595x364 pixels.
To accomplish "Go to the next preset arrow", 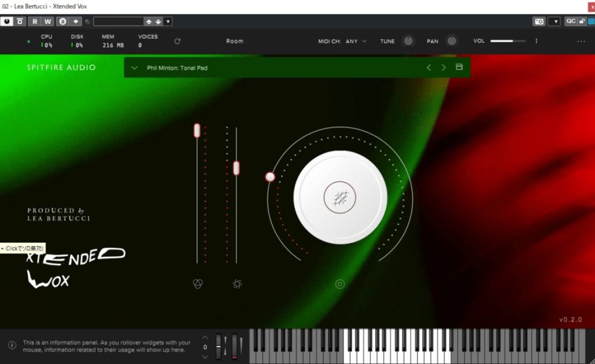I will [x=444, y=67].
